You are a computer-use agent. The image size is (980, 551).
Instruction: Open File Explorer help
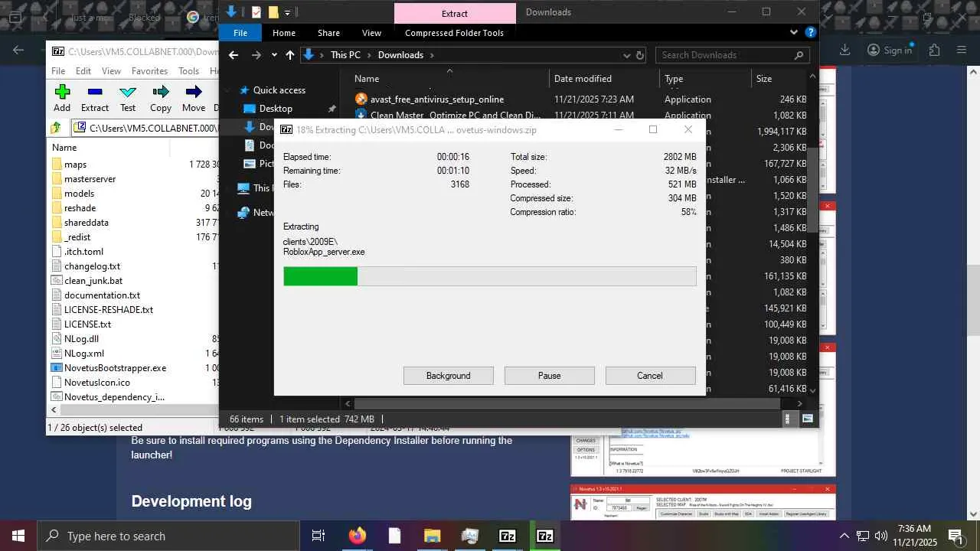(x=811, y=33)
